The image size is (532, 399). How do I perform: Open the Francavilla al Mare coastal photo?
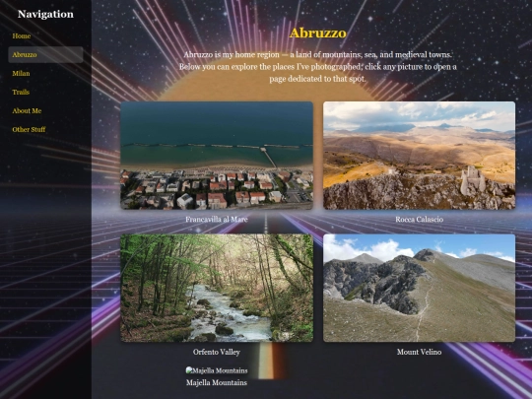click(x=217, y=156)
